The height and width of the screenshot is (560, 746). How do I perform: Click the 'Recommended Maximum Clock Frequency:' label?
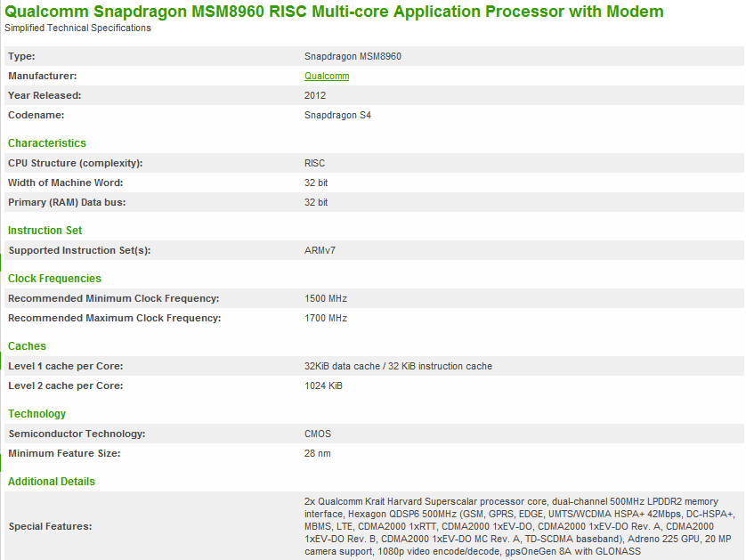[115, 318]
